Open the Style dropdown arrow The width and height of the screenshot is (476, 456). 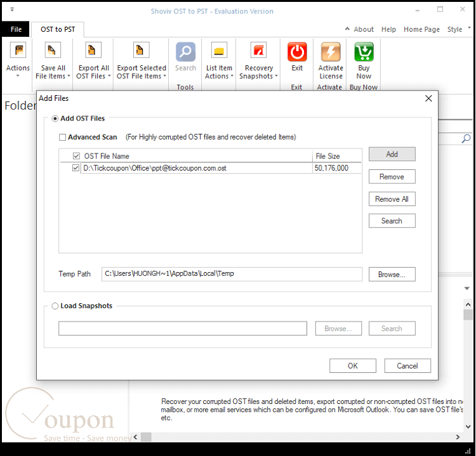[469, 28]
